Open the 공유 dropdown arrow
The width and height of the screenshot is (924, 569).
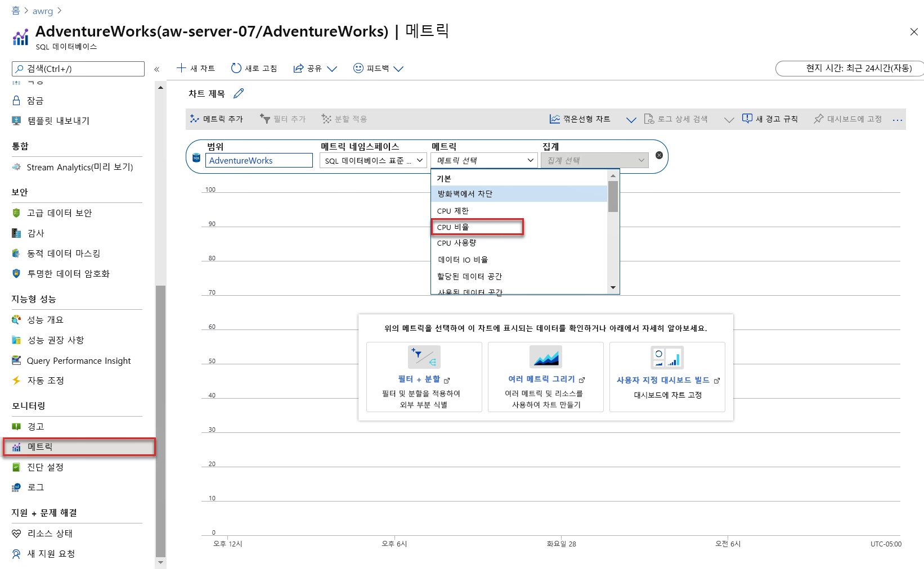pos(332,69)
